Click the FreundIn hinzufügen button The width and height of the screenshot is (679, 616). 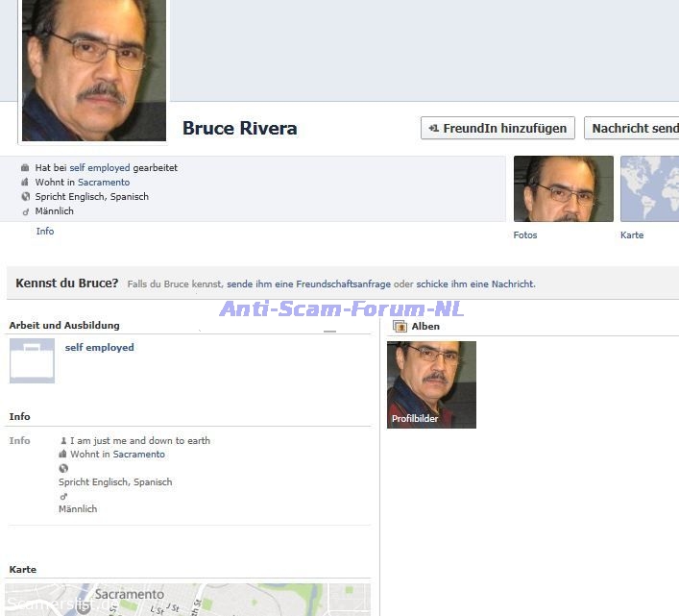point(497,128)
